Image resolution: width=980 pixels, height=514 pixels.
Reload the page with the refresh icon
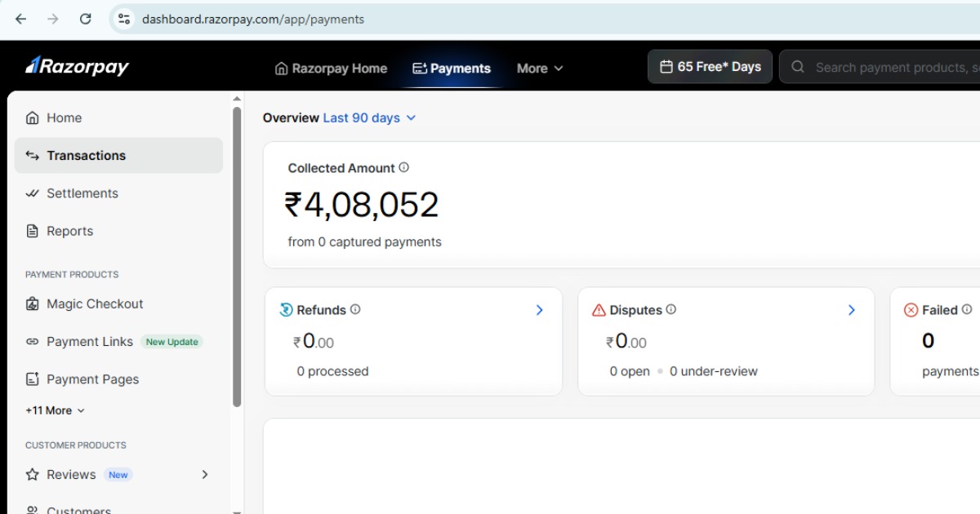(86, 19)
